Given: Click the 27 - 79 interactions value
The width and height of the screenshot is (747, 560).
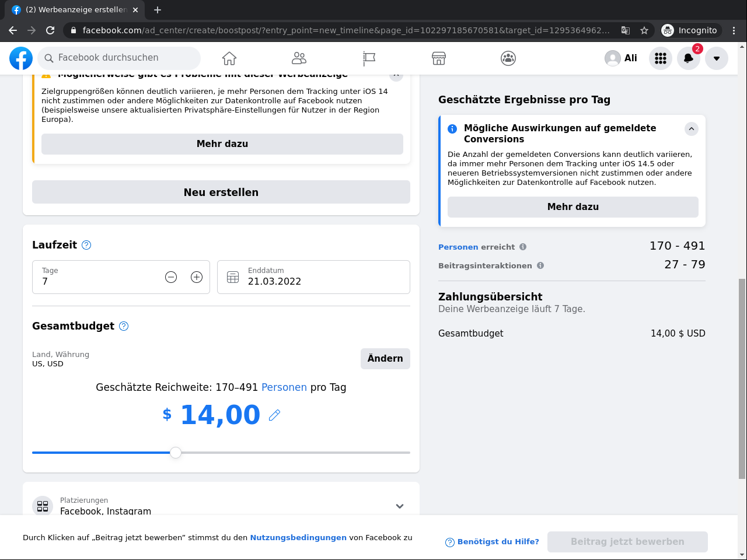Looking at the screenshot, I should [x=685, y=265].
